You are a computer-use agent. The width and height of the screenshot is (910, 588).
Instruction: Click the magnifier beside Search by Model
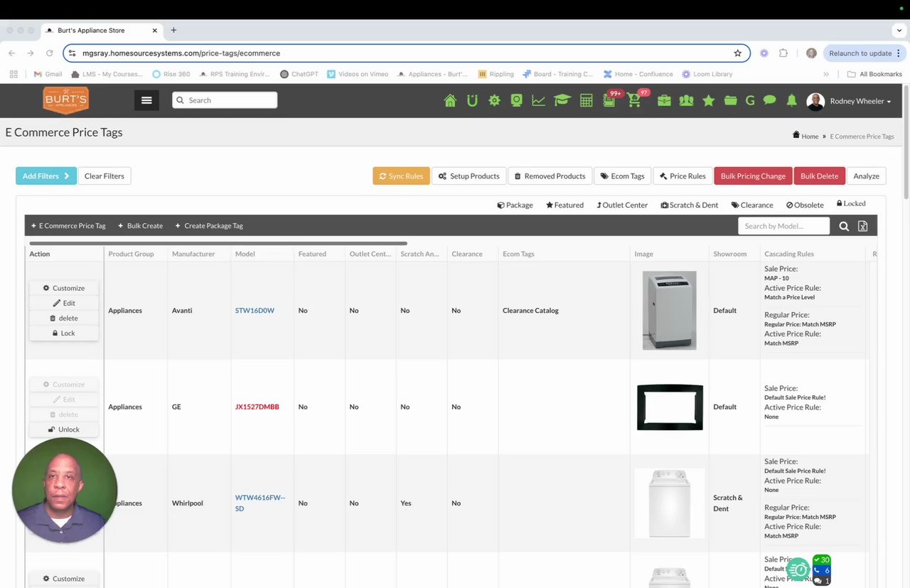point(844,226)
